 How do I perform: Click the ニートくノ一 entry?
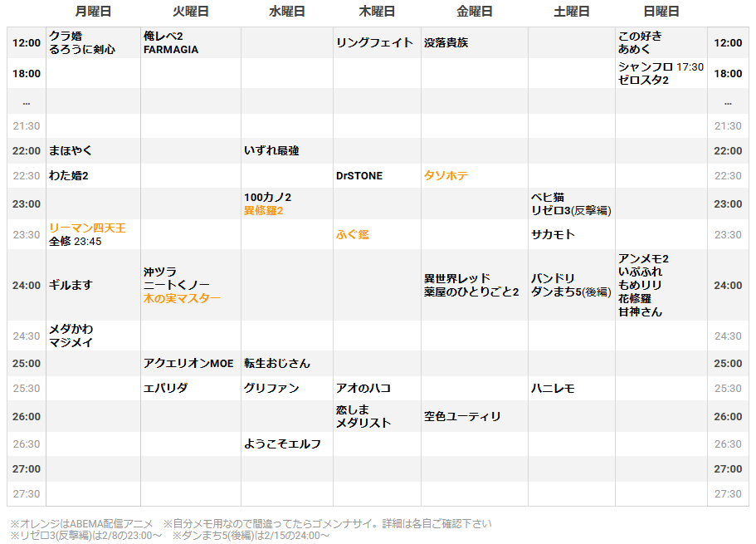tap(177, 285)
